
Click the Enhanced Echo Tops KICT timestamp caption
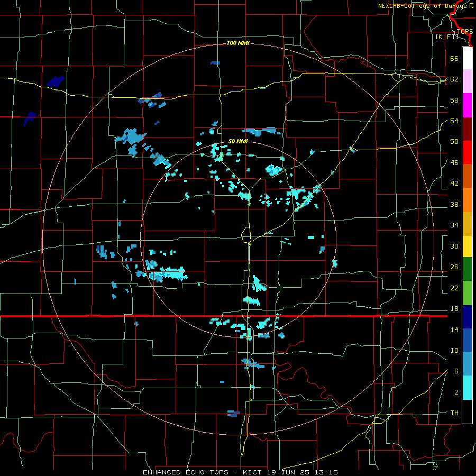241,472
